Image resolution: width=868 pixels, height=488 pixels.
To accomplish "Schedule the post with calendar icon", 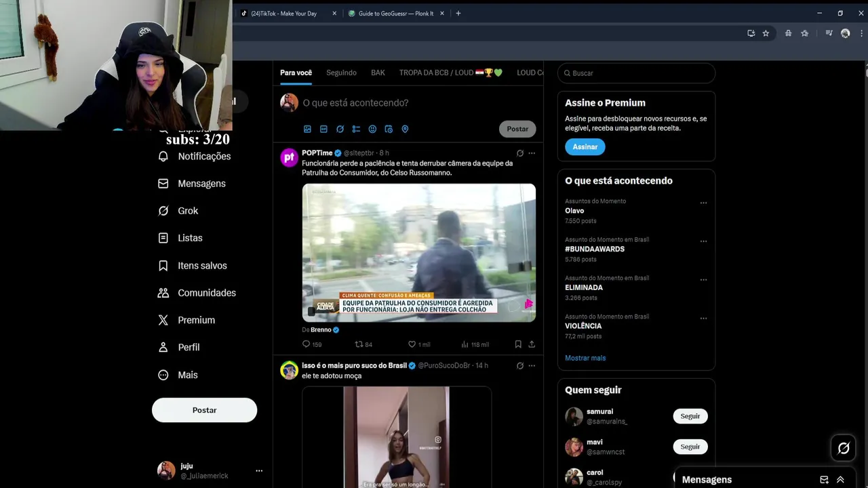I will (389, 129).
